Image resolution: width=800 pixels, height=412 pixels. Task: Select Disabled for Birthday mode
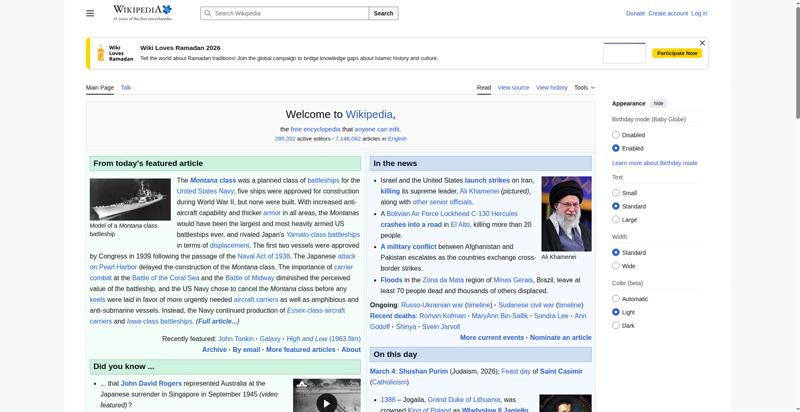(616, 134)
